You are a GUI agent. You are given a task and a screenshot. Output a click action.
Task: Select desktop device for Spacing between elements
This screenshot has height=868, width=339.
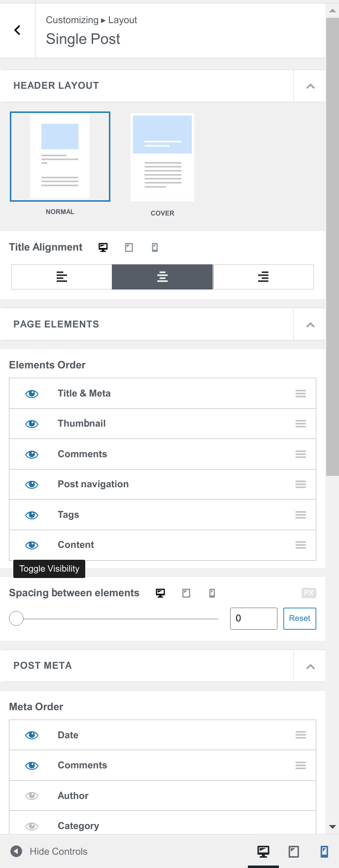[160, 593]
